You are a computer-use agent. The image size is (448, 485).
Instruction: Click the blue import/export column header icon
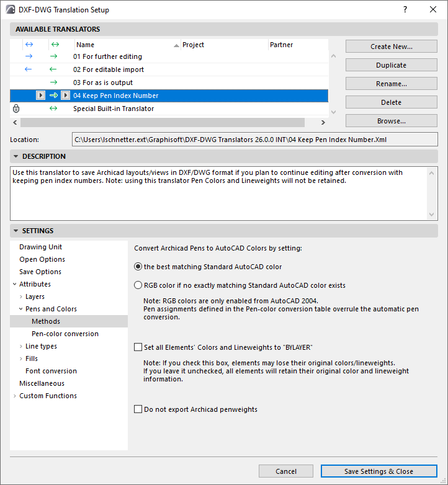[x=29, y=45]
